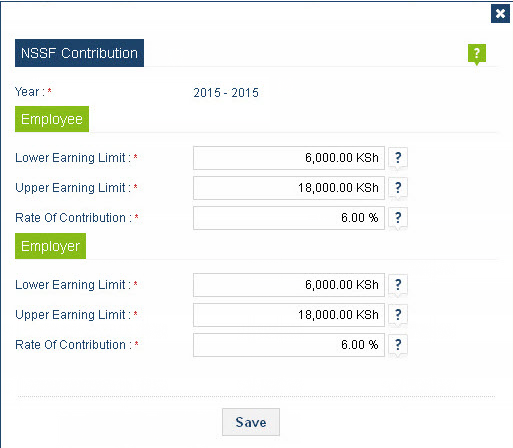513x448 pixels.
Task: Focus the Employee Rate Of Contribution field
Action: pyautogui.click(x=289, y=218)
